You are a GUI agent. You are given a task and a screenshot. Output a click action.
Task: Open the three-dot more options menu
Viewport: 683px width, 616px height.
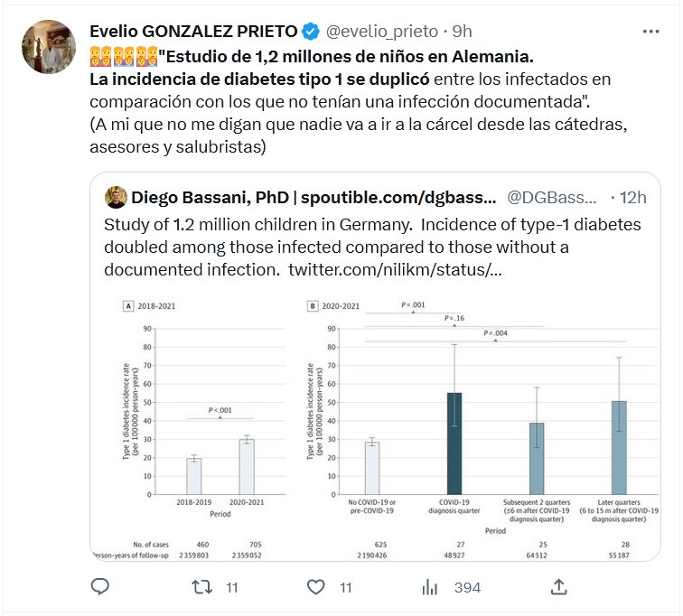[650, 32]
